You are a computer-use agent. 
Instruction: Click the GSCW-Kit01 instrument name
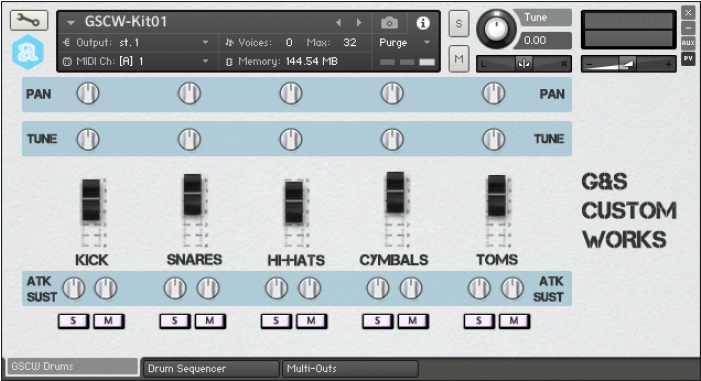(126, 21)
